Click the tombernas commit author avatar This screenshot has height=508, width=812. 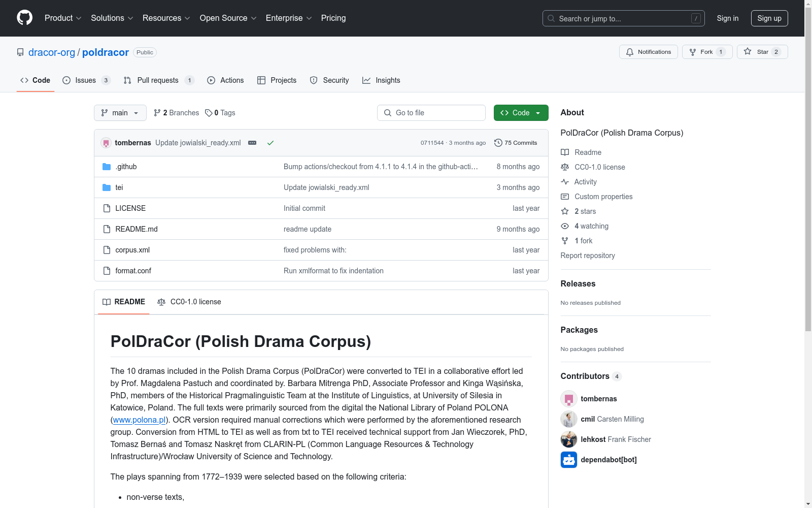pyautogui.click(x=106, y=143)
